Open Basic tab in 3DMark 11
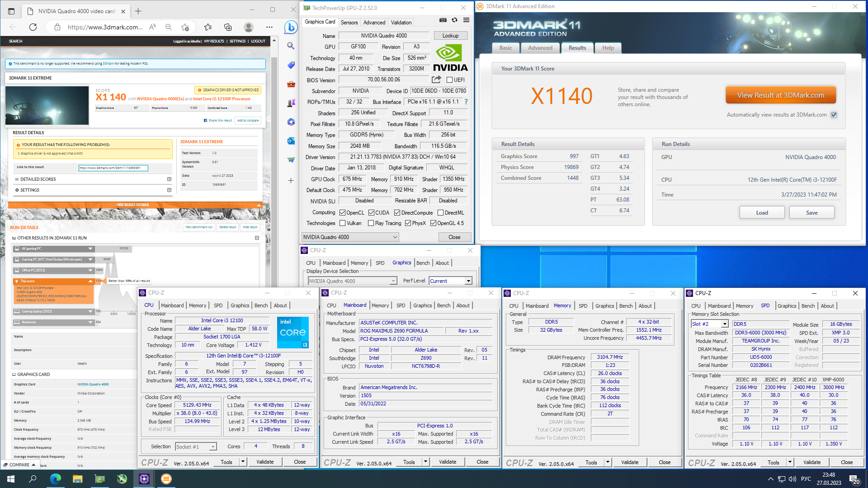The height and width of the screenshot is (488, 868). [506, 48]
